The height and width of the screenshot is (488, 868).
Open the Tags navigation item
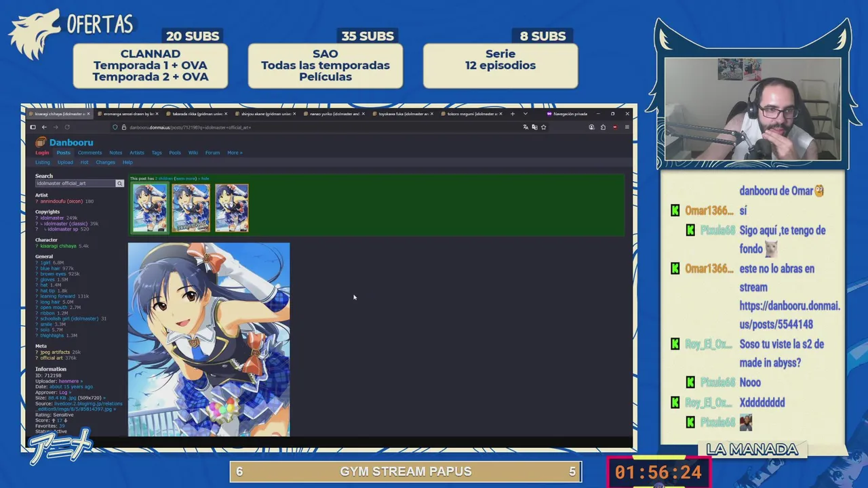(157, 152)
